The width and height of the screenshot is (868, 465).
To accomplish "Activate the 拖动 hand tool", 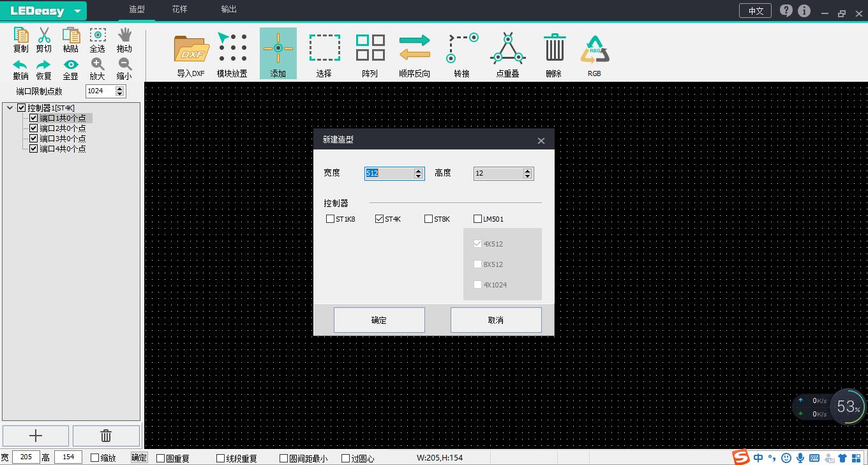I will pos(124,35).
